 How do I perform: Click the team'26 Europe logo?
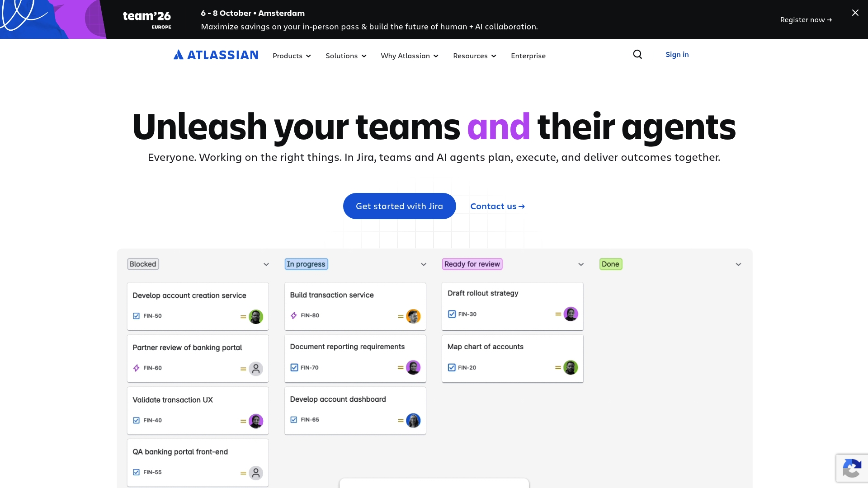pos(147,19)
